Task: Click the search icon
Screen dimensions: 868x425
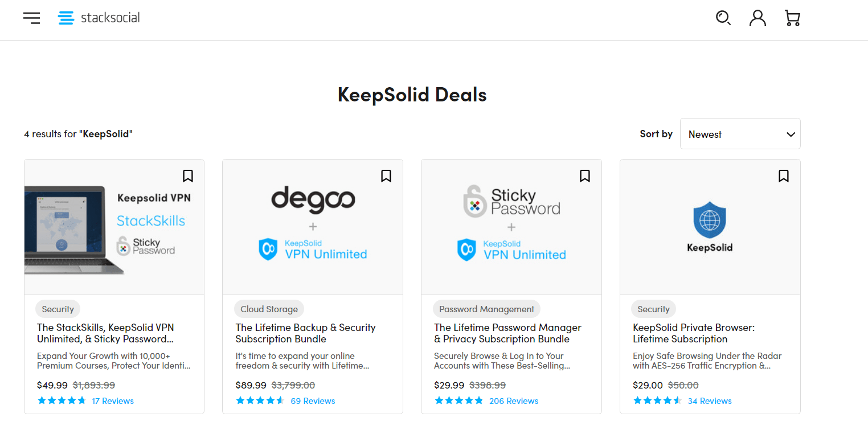Action: (723, 18)
